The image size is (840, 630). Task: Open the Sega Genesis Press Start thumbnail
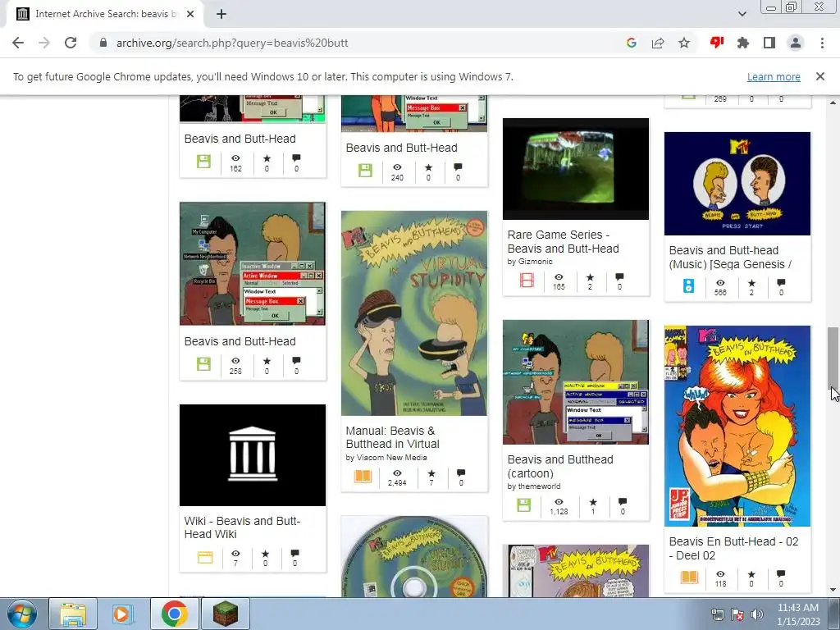pos(737,184)
